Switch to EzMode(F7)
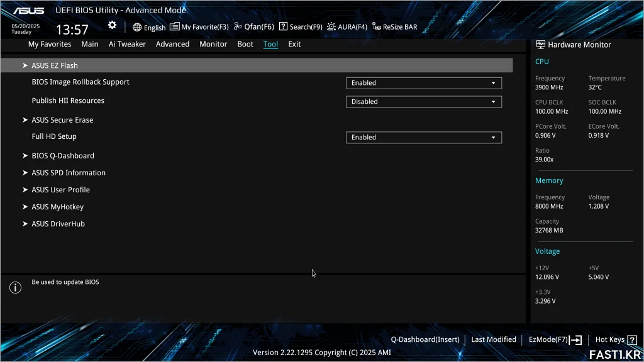Screen dimensions: 644x362 click(548, 339)
